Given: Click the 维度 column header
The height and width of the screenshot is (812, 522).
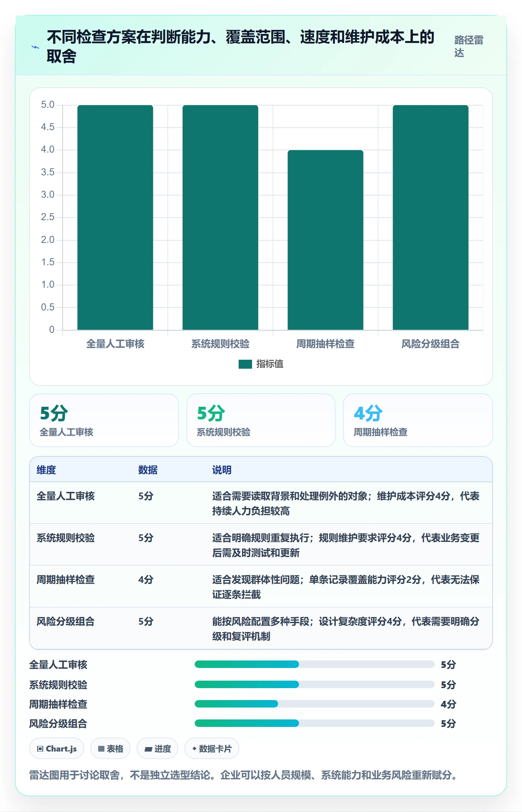Looking at the screenshot, I should pos(46,470).
